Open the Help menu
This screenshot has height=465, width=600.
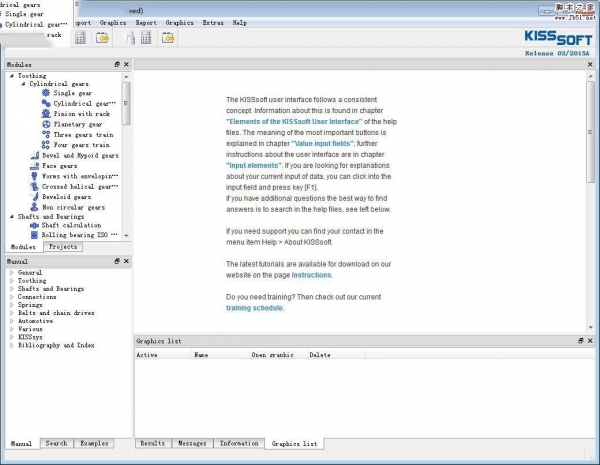[240, 23]
